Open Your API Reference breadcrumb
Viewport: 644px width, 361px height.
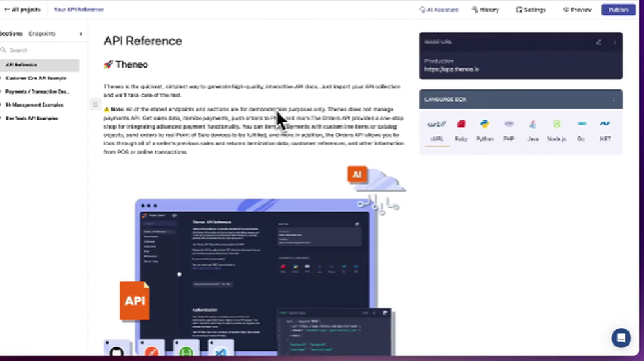[79, 10]
